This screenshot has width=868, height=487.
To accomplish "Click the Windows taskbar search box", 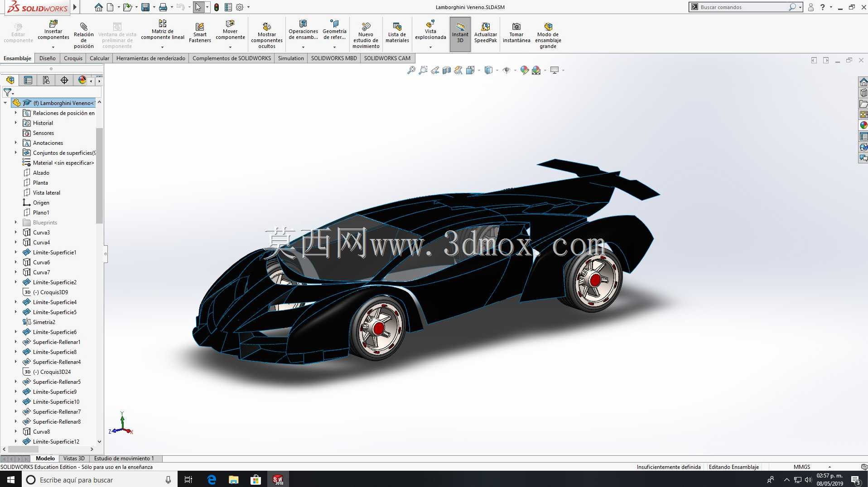I will coord(98,480).
